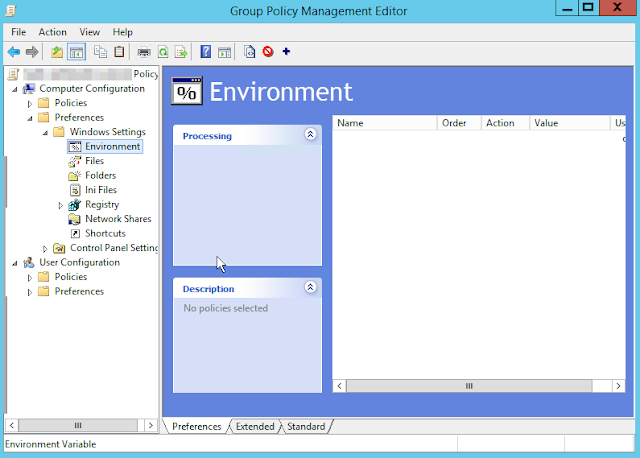Click the User Configuration user icon
640x458 pixels.
(29, 262)
